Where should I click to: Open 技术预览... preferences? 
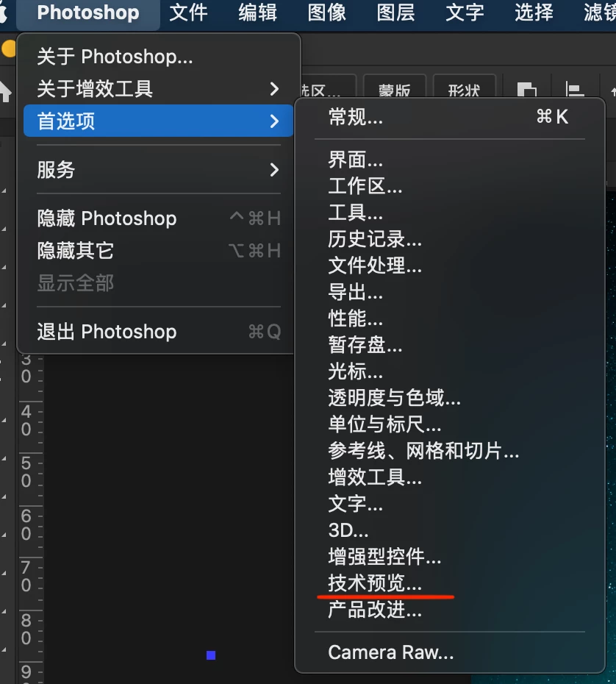tap(449, 583)
